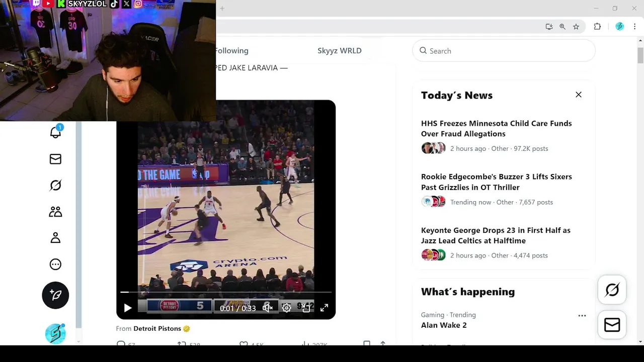Expand the video to fullscreen
The height and width of the screenshot is (362, 644).
tap(324, 308)
